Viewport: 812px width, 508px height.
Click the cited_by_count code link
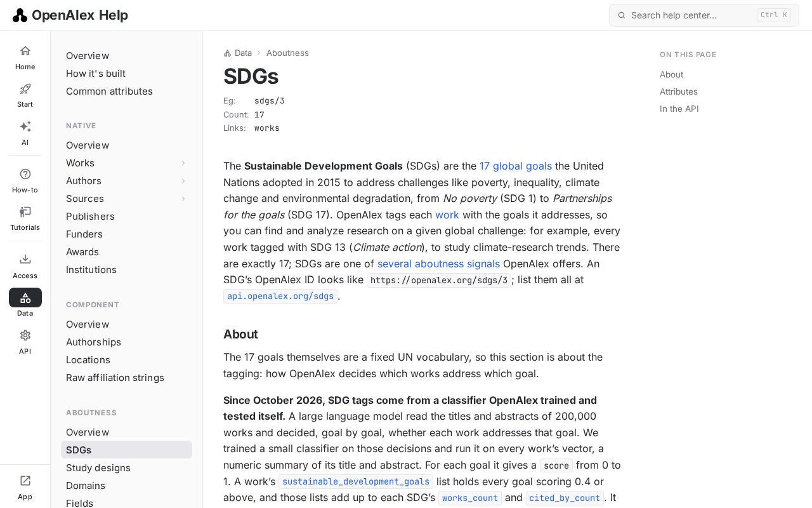[565, 498]
